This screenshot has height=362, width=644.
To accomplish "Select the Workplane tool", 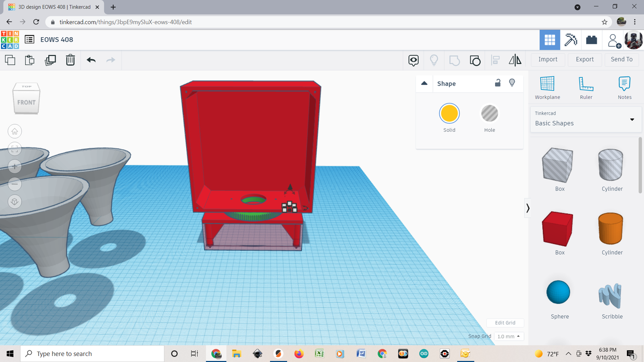I will tap(547, 88).
